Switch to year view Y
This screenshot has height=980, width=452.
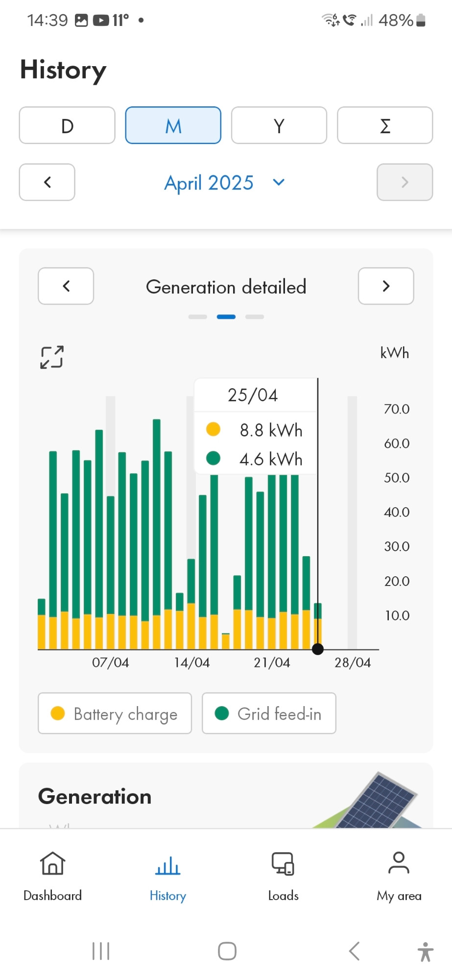(x=279, y=125)
